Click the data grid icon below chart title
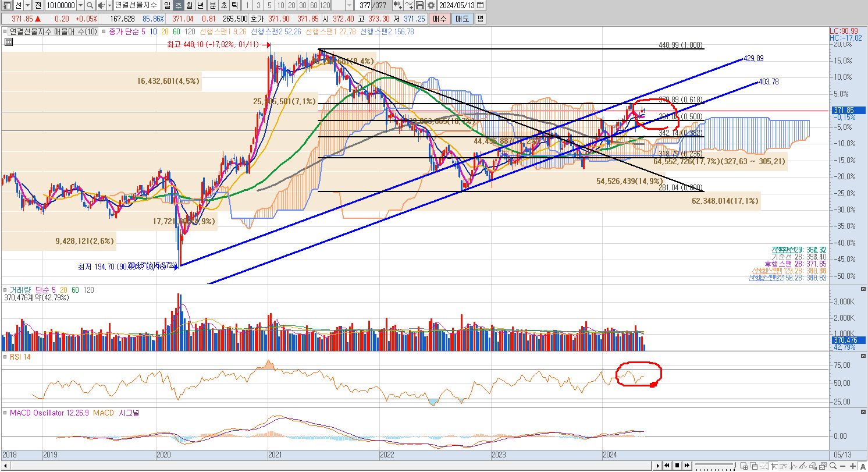 tap(8, 42)
